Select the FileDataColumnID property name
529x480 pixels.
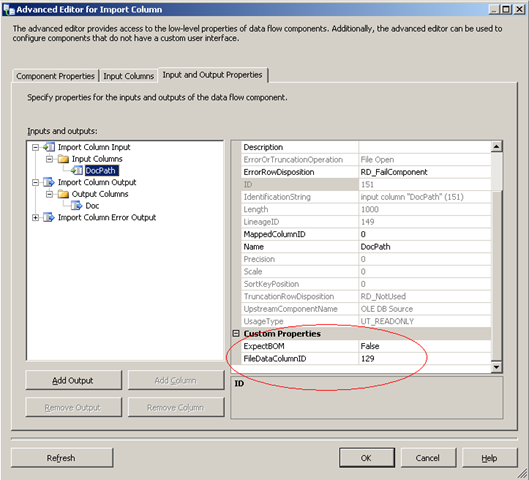point(275,359)
